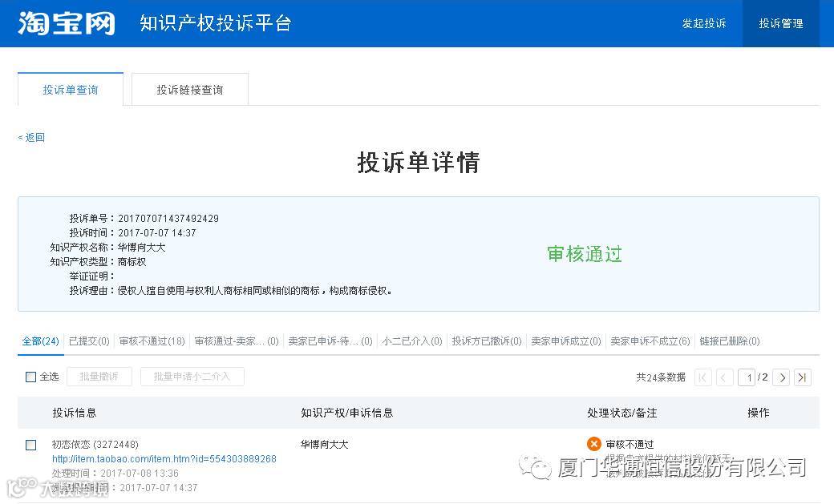The height and width of the screenshot is (504, 834).
Task: Open 发起投诉 in top navigation
Action: [x=704, y=23]
